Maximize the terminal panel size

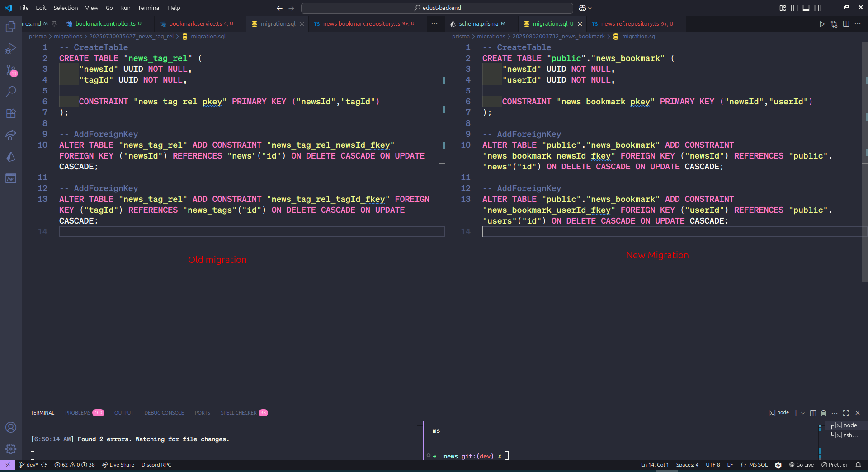click(x=846, y=413)
